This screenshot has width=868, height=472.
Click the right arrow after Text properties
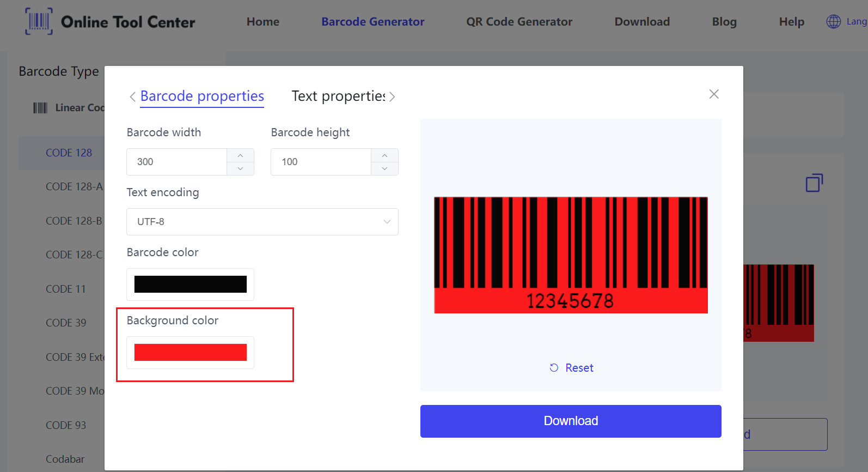point(392,97)
